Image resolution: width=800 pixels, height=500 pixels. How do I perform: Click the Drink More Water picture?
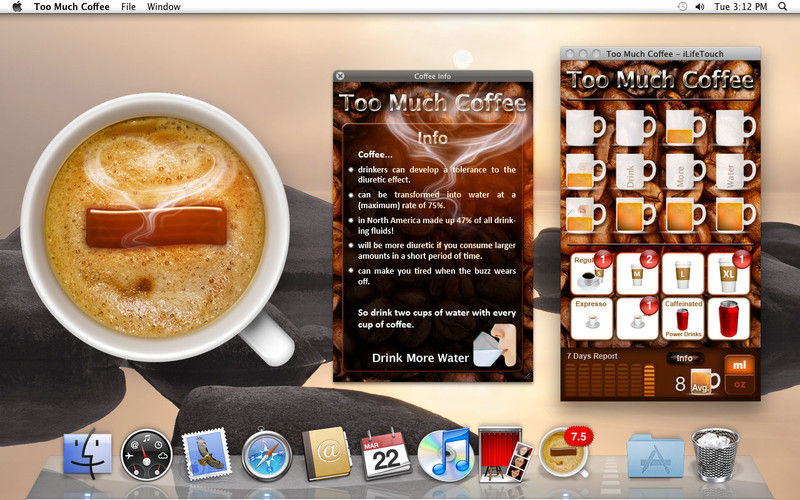click(x=494, y=346)
